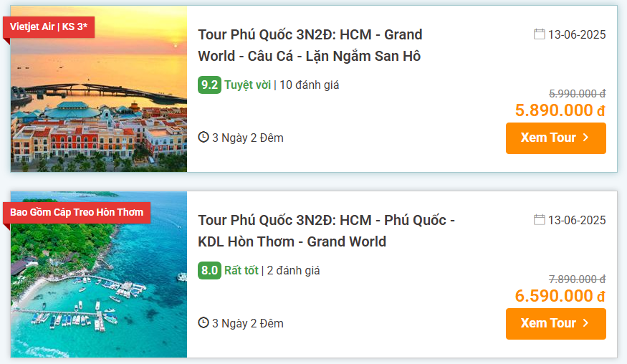Viewport: 627px width, 364px height.
Task: Open the 10 đánh giá reviews link
Action: [x=309, y=85]
